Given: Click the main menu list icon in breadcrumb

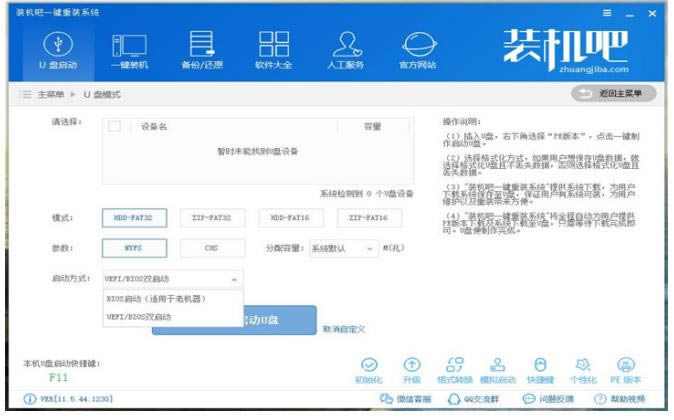Looking at the screenshot, I should pos(26,94).
